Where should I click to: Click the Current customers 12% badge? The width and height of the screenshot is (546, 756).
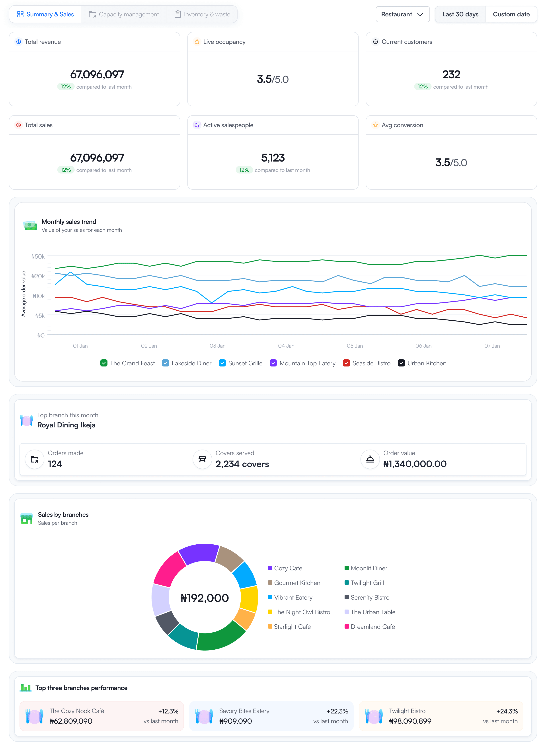pos(423,87)
